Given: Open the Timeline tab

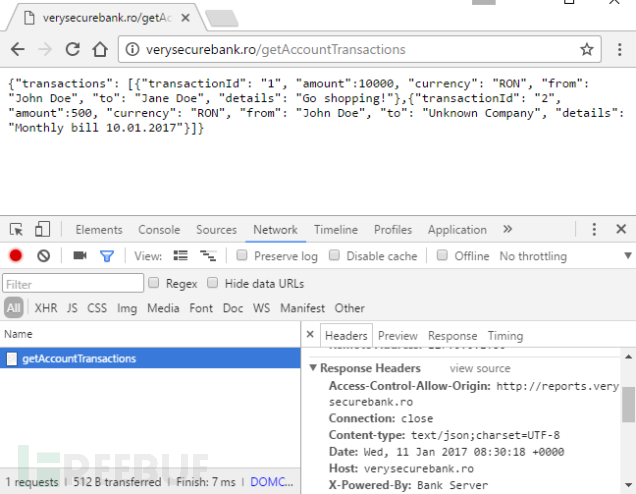Looking at the screenshot, I should (x=336, y=230).
